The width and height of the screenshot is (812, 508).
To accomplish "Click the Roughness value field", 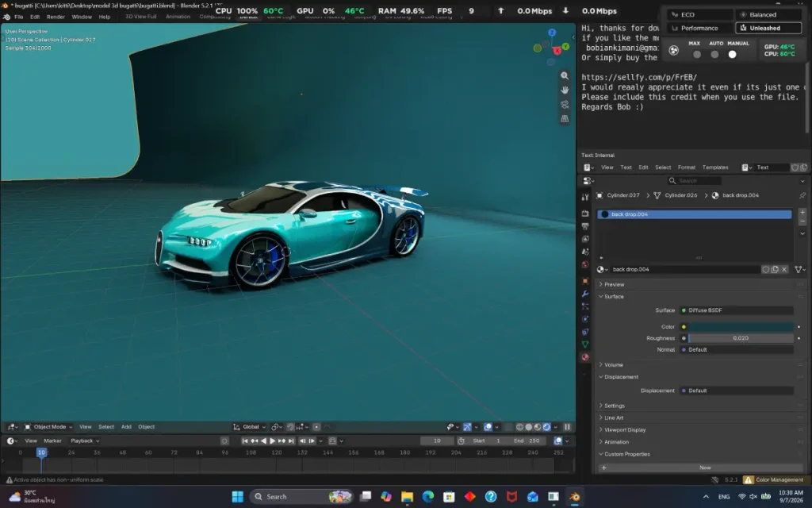I will [x=741, y=338].
